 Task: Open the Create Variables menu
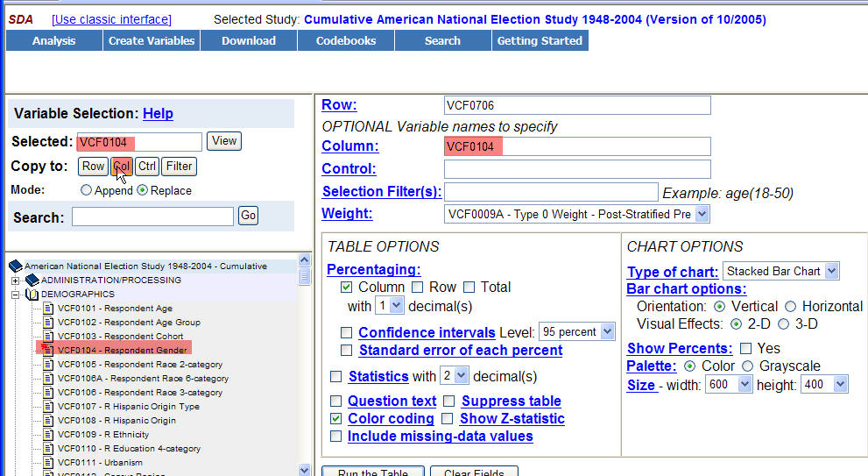(151, 40)
